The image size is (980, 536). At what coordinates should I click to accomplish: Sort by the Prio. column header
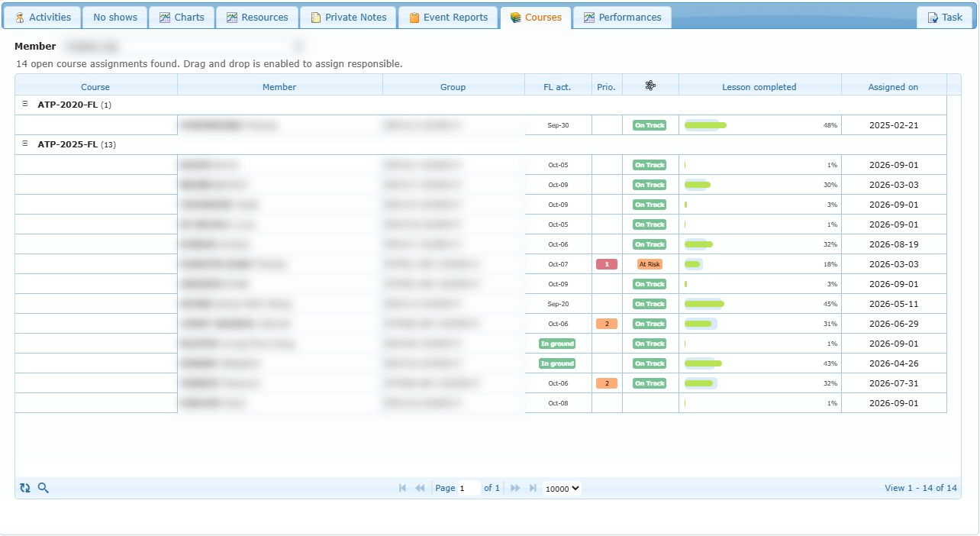[606, 87]
